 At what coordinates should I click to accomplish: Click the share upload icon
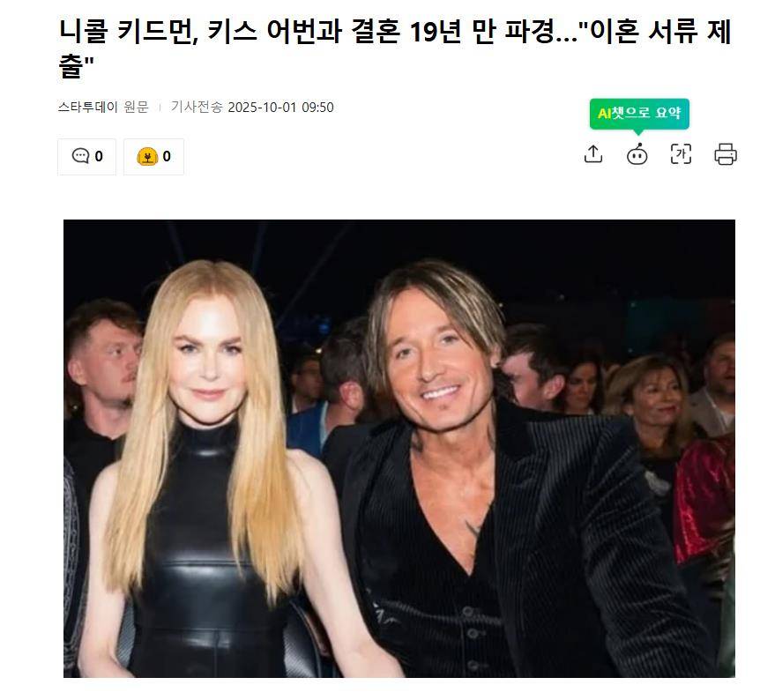pyautogui.click(x=592, y=154)
